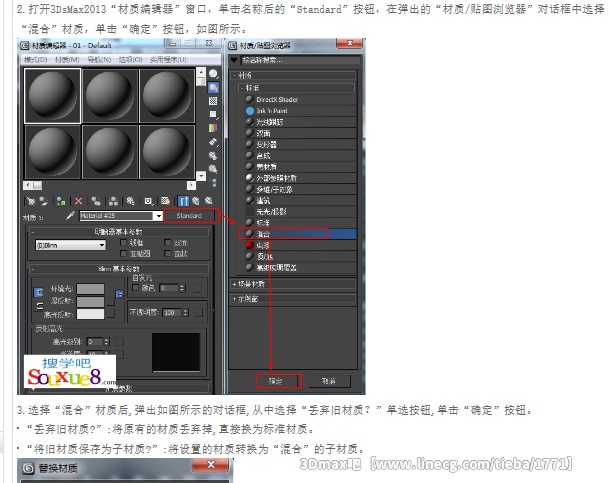612x483 pixels.
Task: Open the 材质(M) menu
Action: [x=67, y=59]
